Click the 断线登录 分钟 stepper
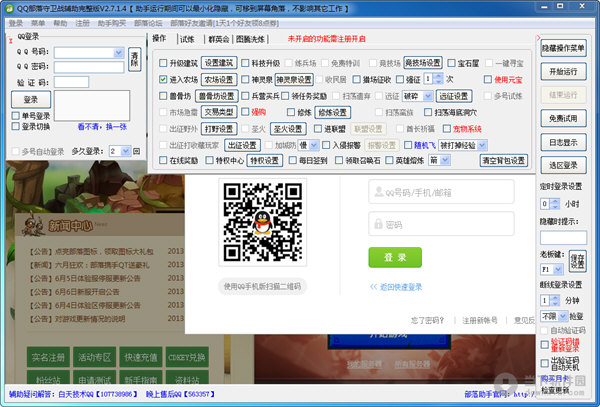Image resolution: width=600 pixels, height=407 pixels. pyautogui.click(x=555, y=300)
